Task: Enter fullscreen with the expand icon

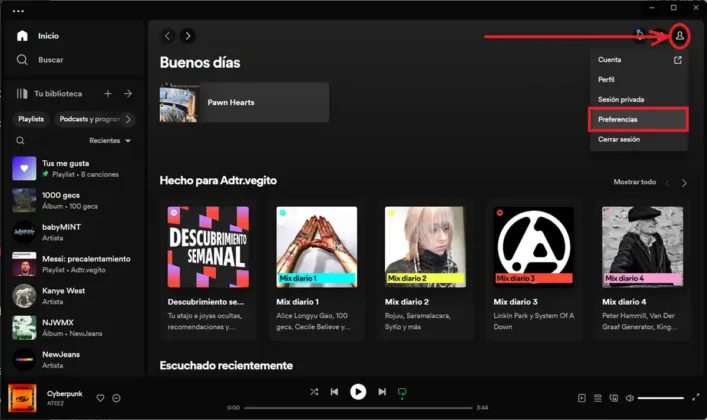Action: (x=696, y=397)
